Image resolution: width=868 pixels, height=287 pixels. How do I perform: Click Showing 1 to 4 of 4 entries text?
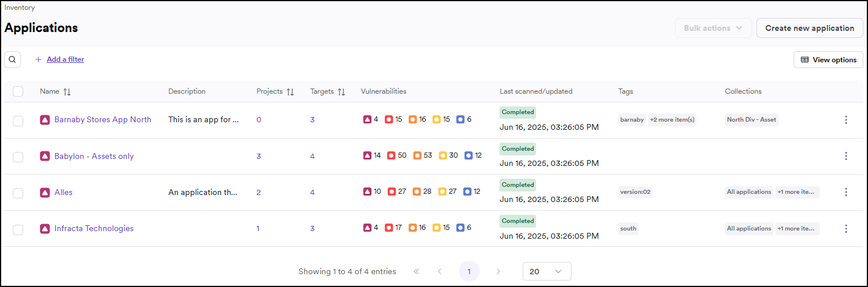point(347,271)
